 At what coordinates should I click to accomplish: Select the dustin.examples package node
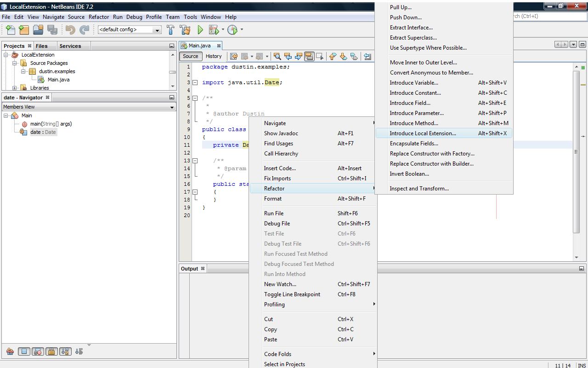[57, 71]
